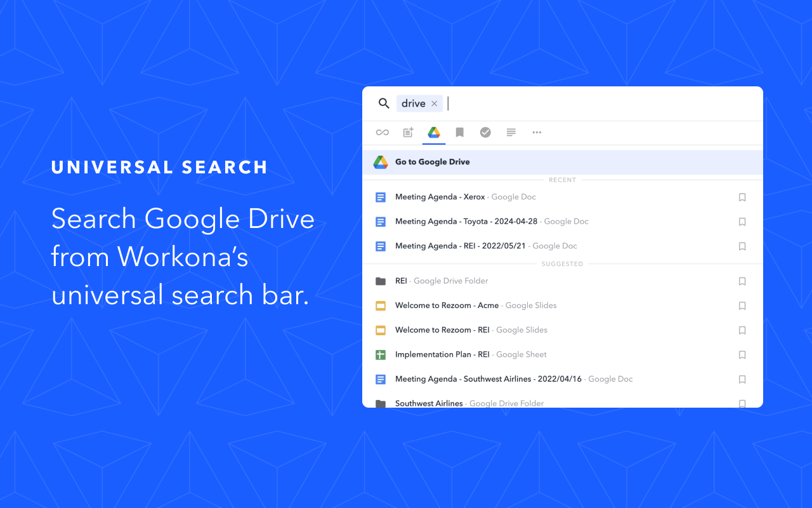Open Meeting Agenda - Southwest Airlines doc
The image size is (812, 508).
(x=563, y=379)
